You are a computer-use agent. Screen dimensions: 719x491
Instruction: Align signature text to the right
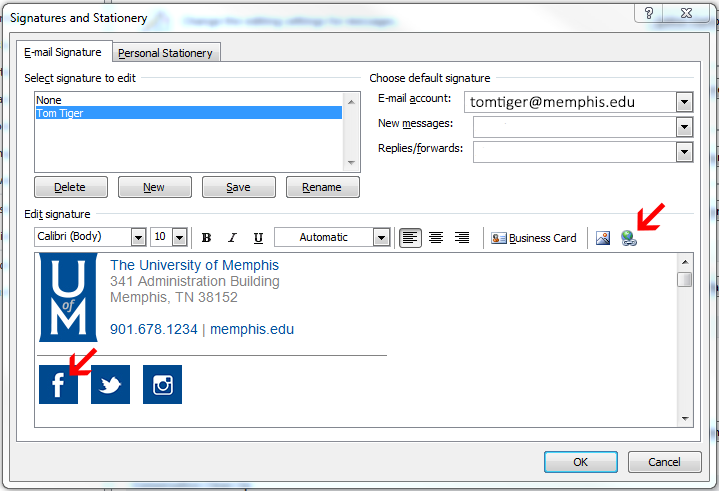point(462,238)
